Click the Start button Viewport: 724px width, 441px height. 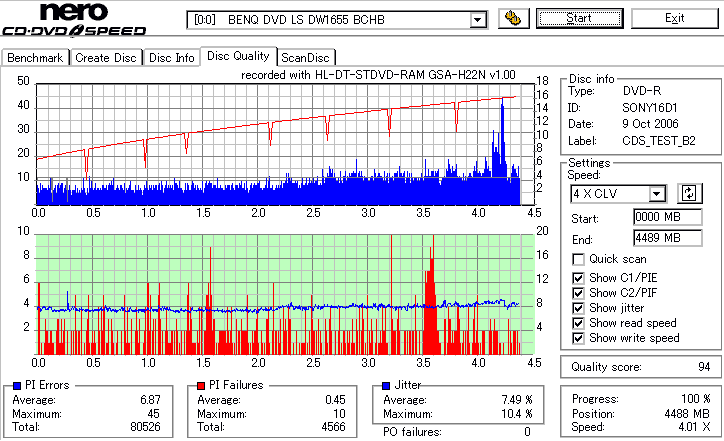pos(579,18)
